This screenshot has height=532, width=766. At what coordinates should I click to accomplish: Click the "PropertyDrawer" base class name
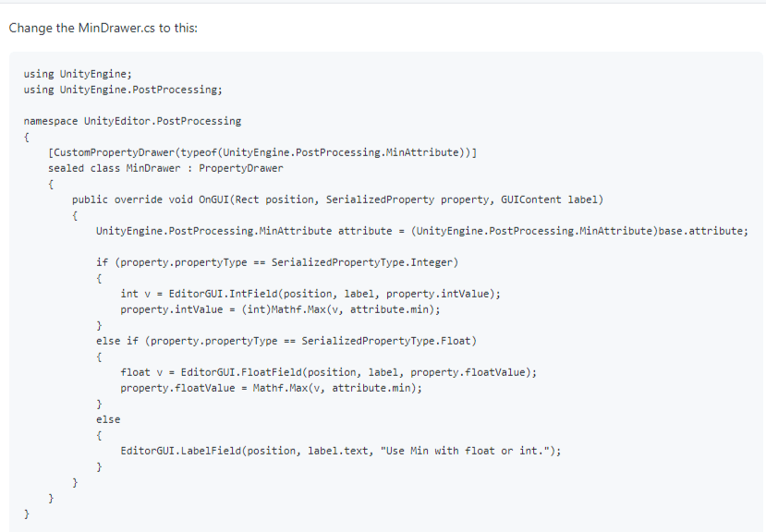241,168
